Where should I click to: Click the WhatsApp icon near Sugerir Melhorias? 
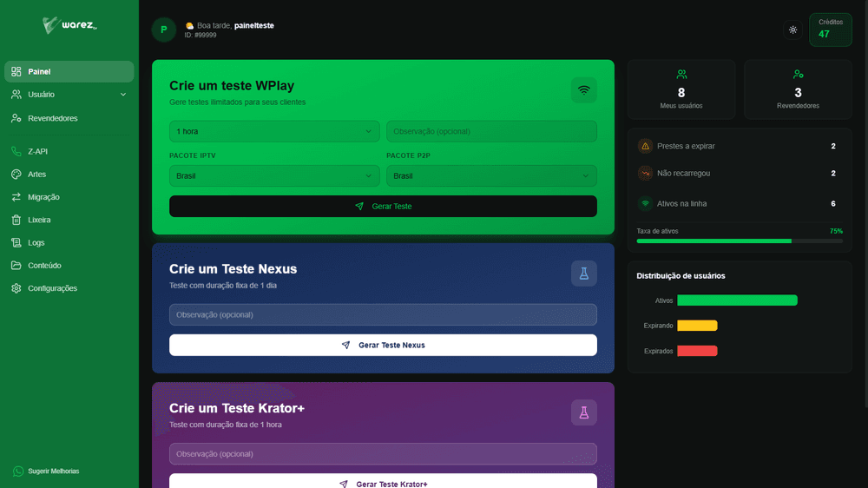17,472
